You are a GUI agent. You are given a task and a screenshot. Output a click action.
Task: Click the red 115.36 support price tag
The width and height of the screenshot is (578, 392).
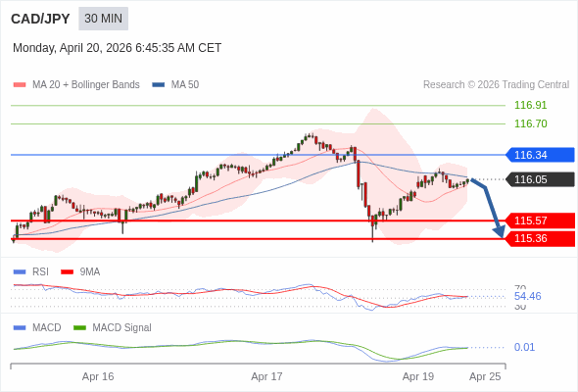540,238
